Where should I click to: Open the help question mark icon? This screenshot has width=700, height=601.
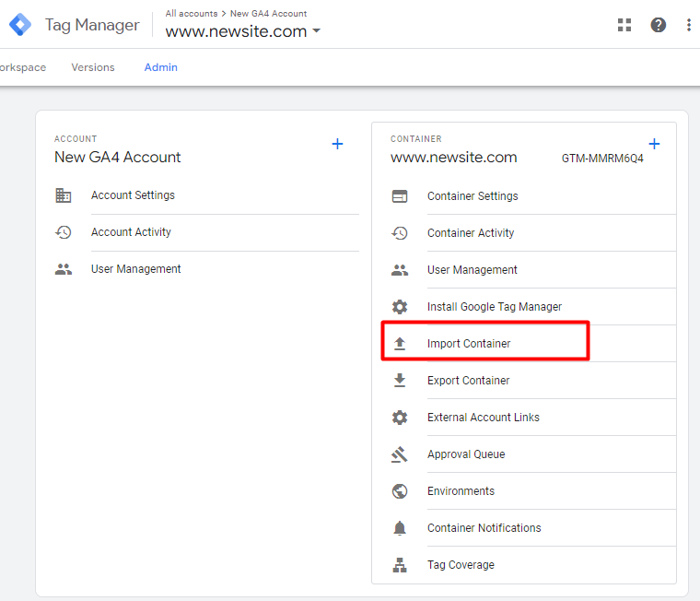(x=658, y=25)
